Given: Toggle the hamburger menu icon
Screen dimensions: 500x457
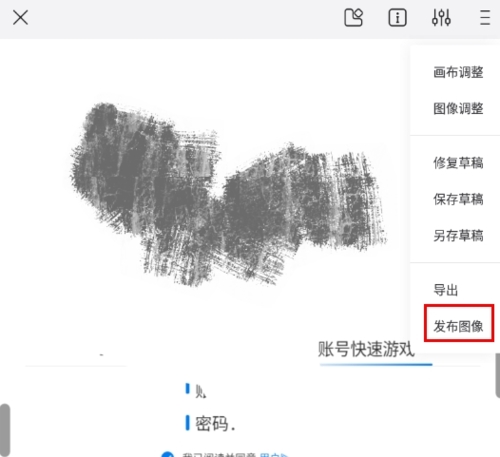Looking at the screenshot, I should [x=485, y=17].
